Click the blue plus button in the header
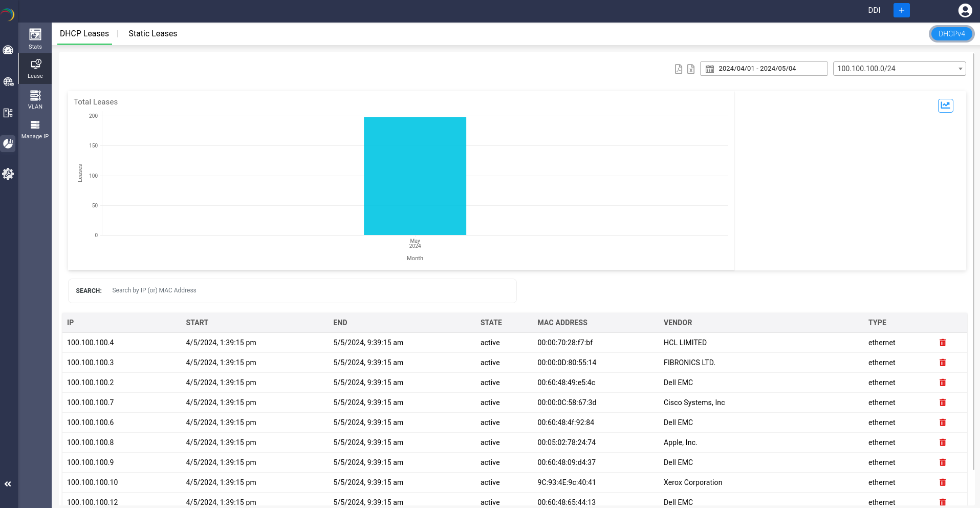The image size is (980, 508). coord(901,10)
